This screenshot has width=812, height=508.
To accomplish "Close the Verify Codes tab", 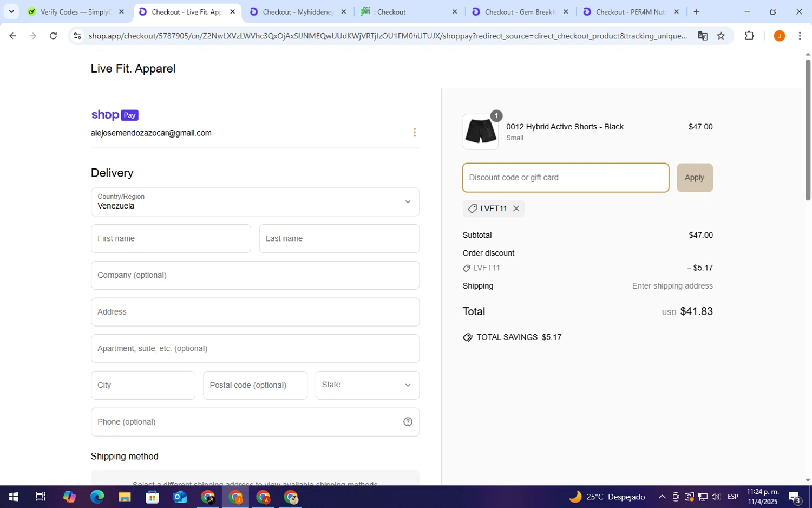I will click(x=121, y=11).
